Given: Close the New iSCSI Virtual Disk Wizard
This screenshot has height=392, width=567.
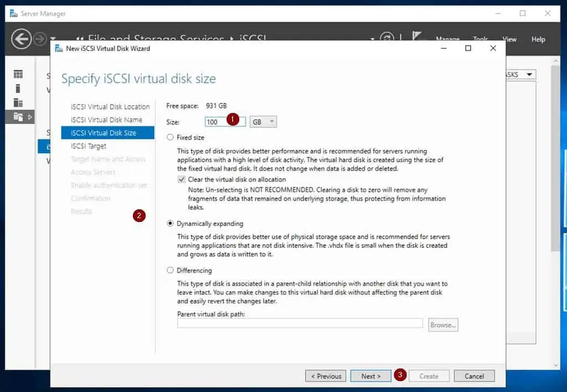Looking at the screenshot, I should [493, 48].
